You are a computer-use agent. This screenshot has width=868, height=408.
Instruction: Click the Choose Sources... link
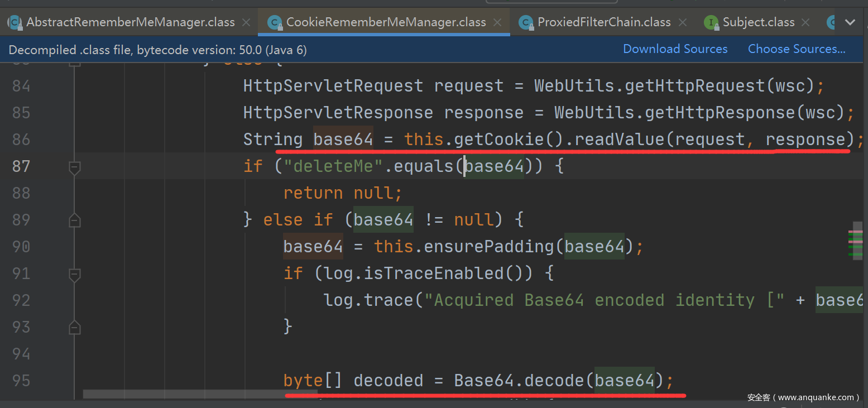(x=797, y=49)
